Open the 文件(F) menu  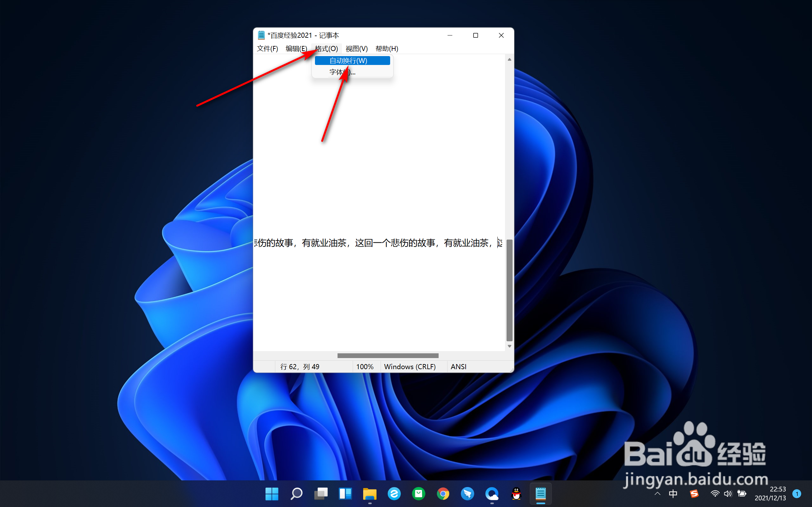267,48
